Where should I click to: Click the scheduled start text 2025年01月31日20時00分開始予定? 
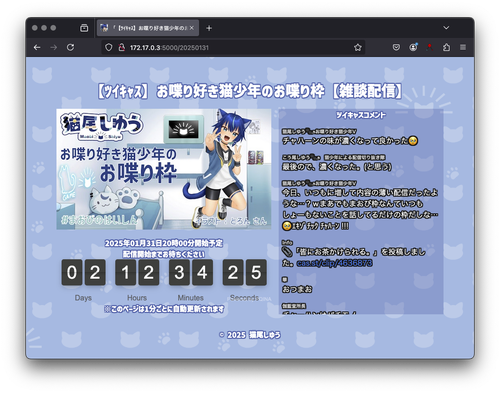click(x=164, y=243)
